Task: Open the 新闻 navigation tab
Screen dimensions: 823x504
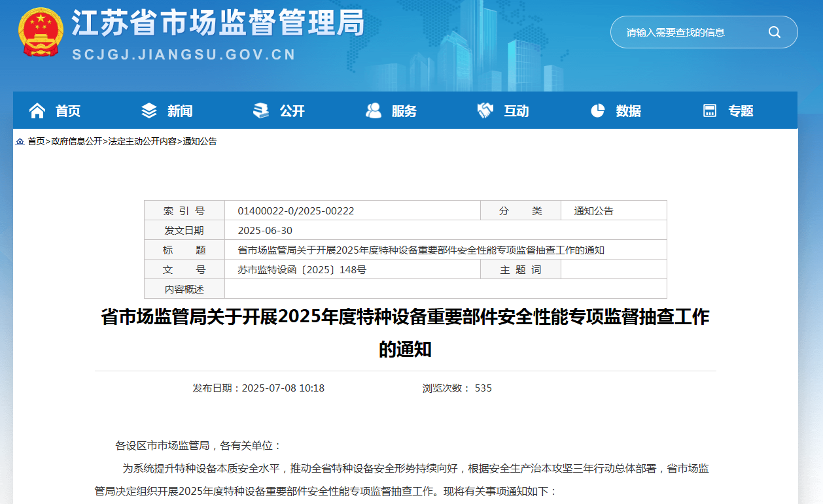Action: (x=180, y=111)
